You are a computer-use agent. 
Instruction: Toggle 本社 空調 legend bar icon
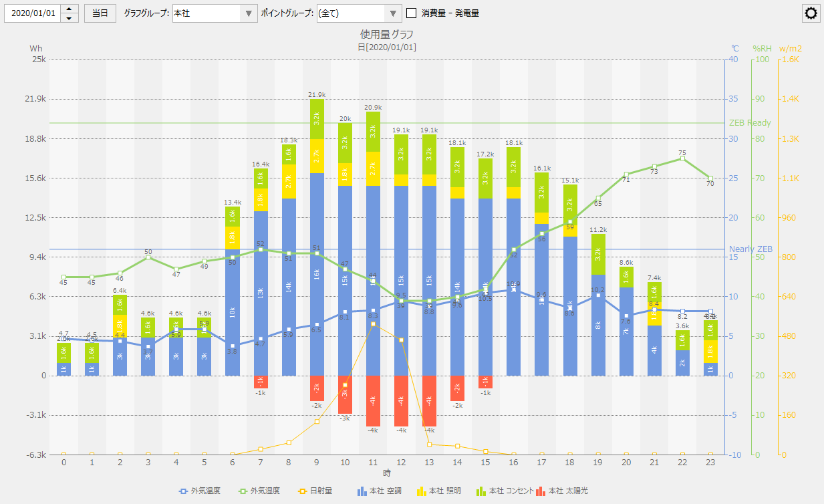click(x=362, y=491)
